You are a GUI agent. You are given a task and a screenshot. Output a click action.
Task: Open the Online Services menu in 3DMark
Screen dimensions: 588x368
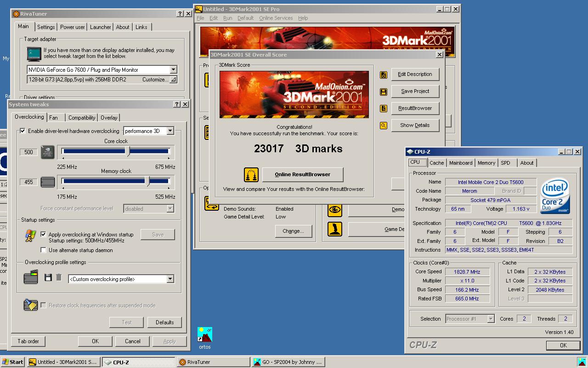click(x=276, y=18)
